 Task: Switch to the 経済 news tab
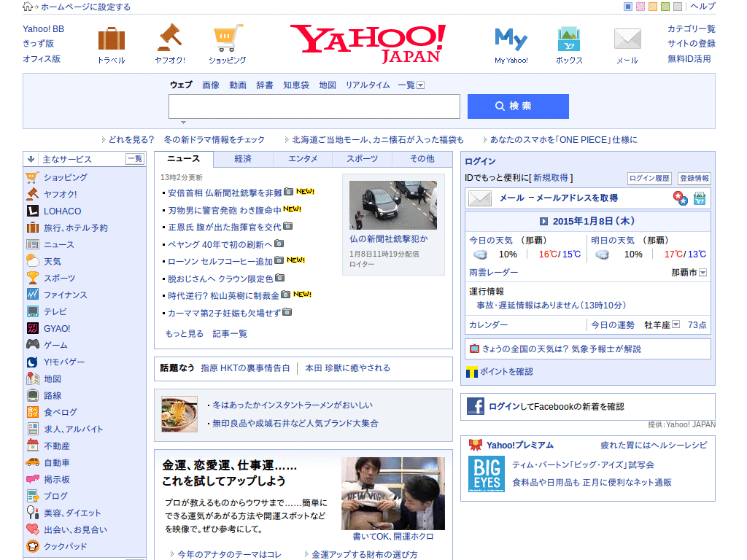pos(243,158)
